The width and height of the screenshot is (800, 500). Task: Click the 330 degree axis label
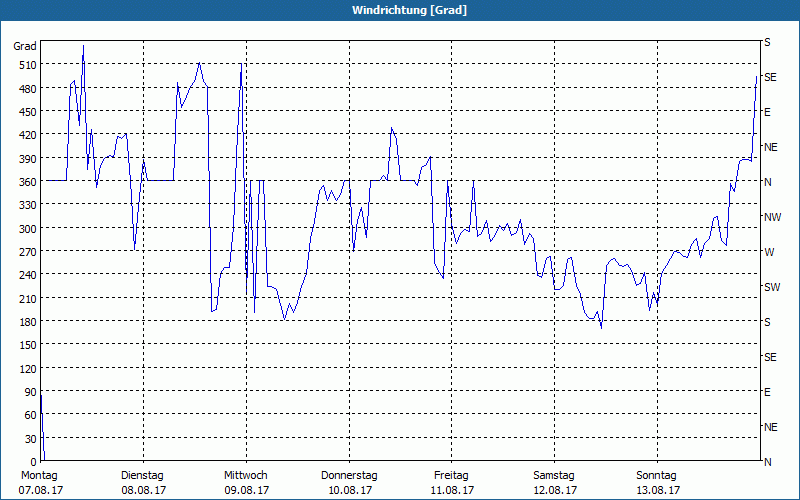tap(28, 205)
